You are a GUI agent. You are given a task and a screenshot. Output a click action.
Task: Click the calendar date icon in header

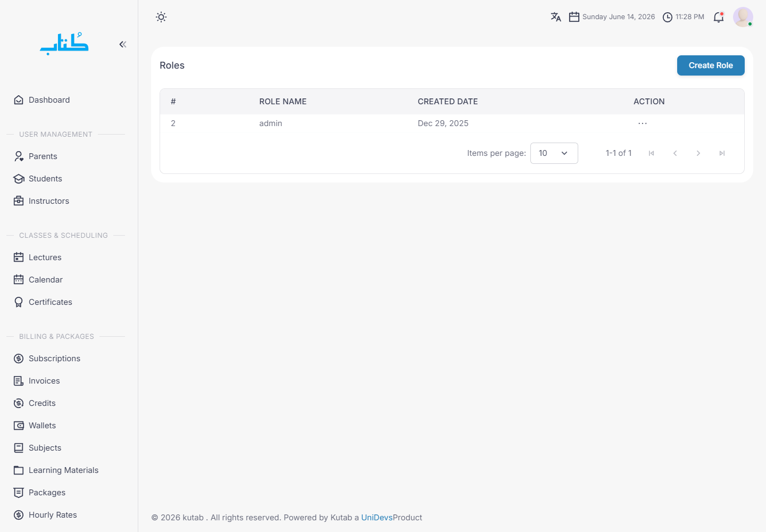(574, 17)
